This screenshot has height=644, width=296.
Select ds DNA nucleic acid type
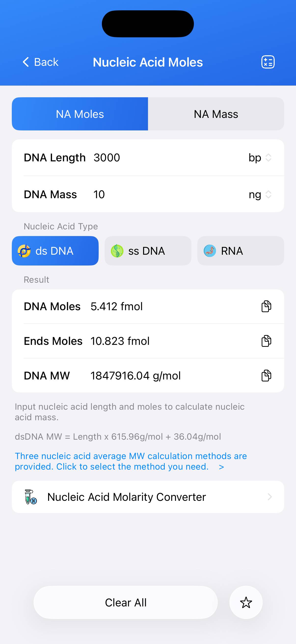55,251
